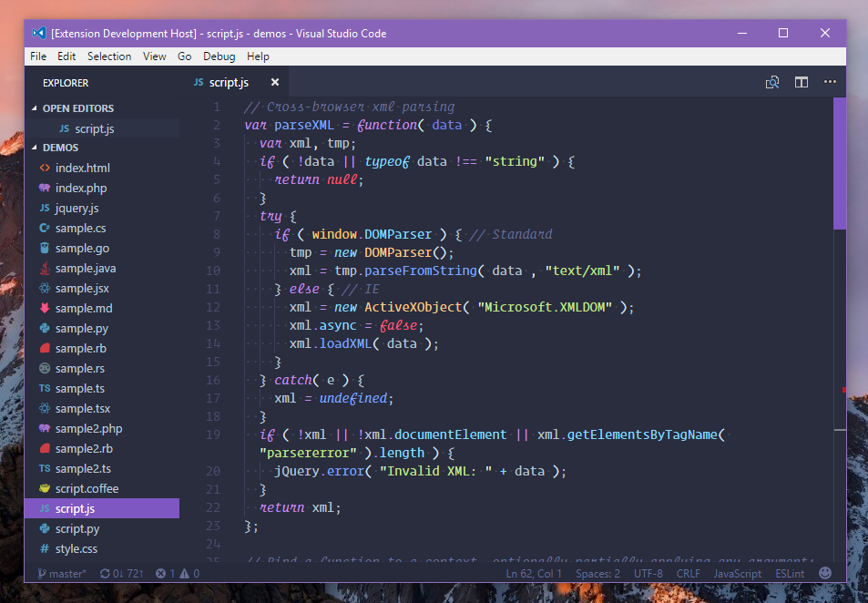Open sample2.ts in the explorer
Viewport: 868px width, 603px height.
click(102, 468)
